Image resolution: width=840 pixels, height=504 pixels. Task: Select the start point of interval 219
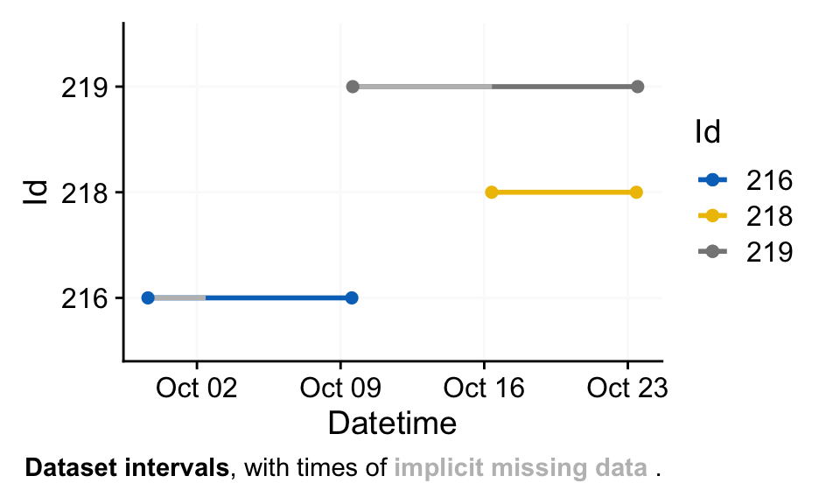click(x=353, y=87)
